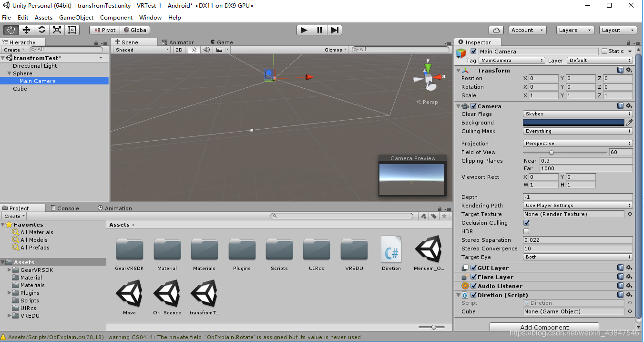The height and width of the screenshot is (342, 644).
Task: Open the Shaded draw mode dropdown
Action: click(x=142, y=50)
